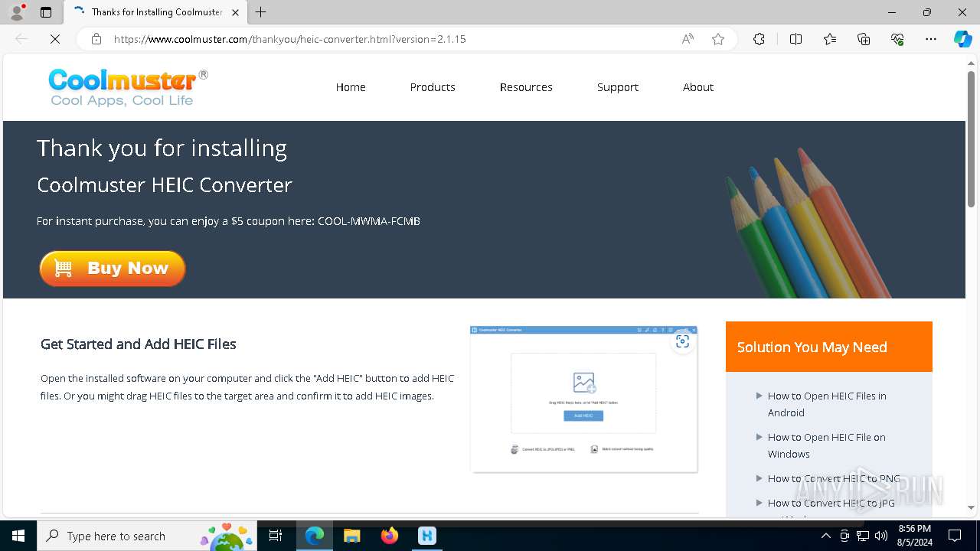The height and width of the screenshot is (551, 980).
Task: Click the orange Buy Now button
Action: 113,269
